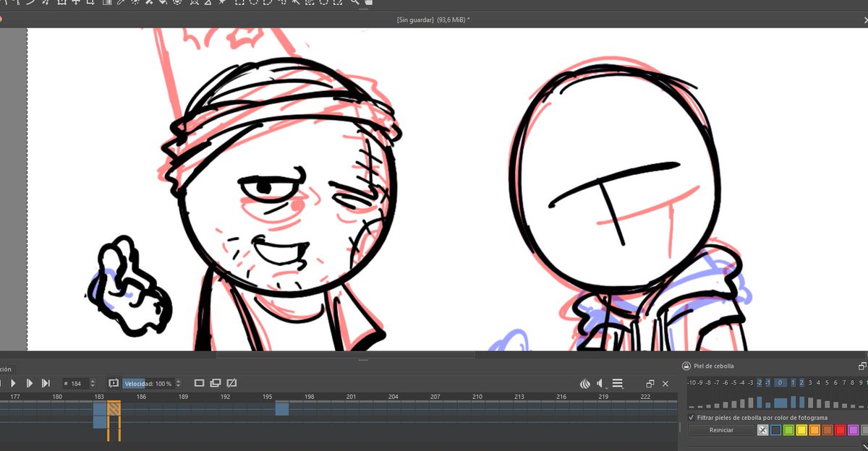Viewport: 868px width, 451px height.
Task: Increase the frame number with the up stepper arrow
Action: coord(93,381)
